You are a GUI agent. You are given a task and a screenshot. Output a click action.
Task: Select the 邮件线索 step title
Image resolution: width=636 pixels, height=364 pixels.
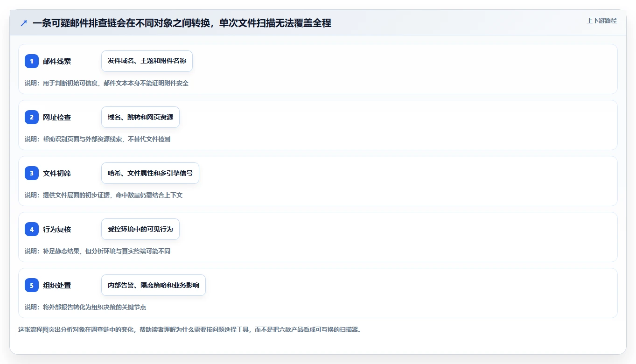click(x=57, y=61)
